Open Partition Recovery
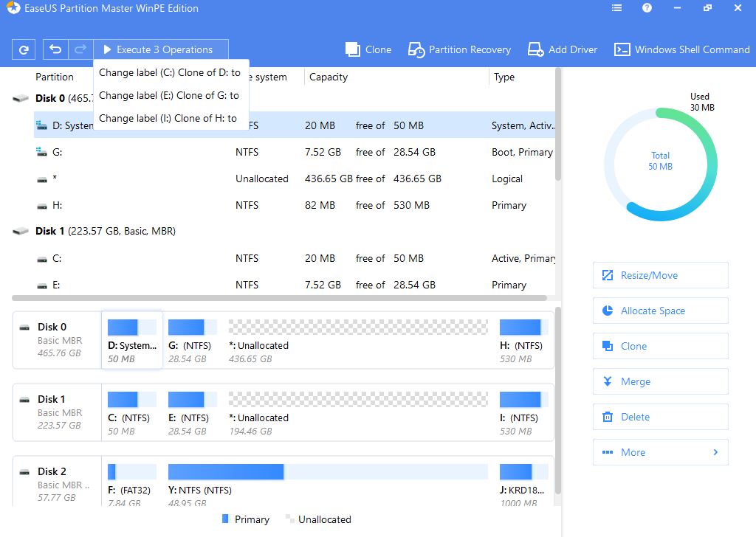Screen dimensions: 756x537 459,50
